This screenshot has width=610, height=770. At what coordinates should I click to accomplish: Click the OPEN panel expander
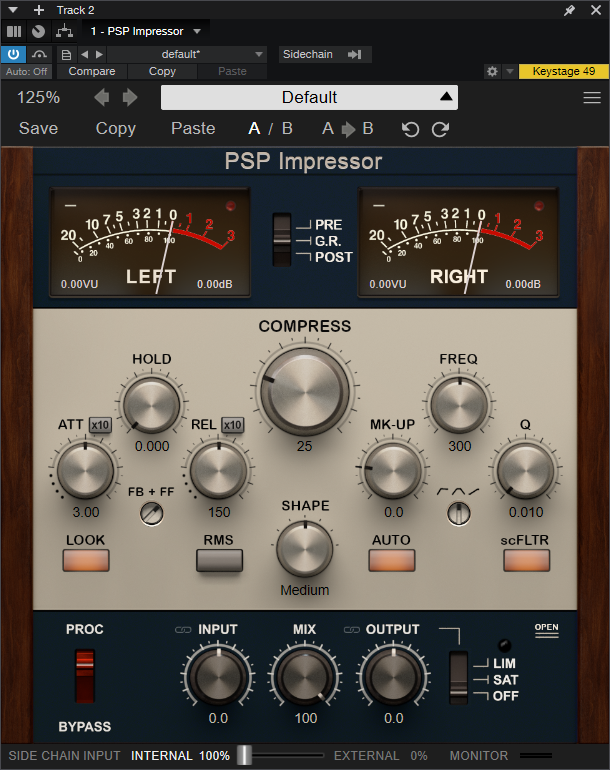547,630
